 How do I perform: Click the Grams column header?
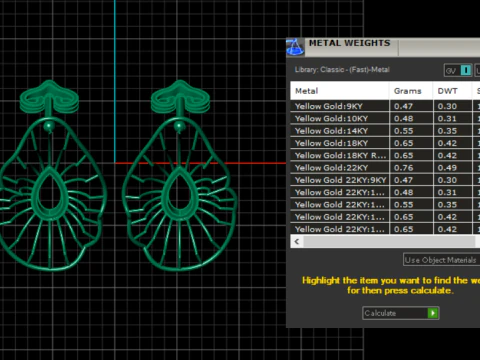click(411, 91)
